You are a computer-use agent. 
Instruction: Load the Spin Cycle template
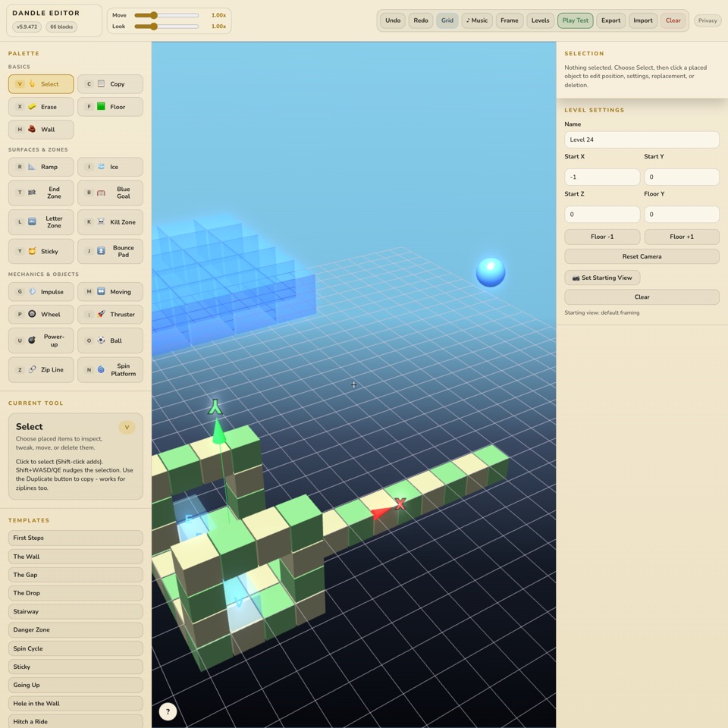(x=75, y=648)
